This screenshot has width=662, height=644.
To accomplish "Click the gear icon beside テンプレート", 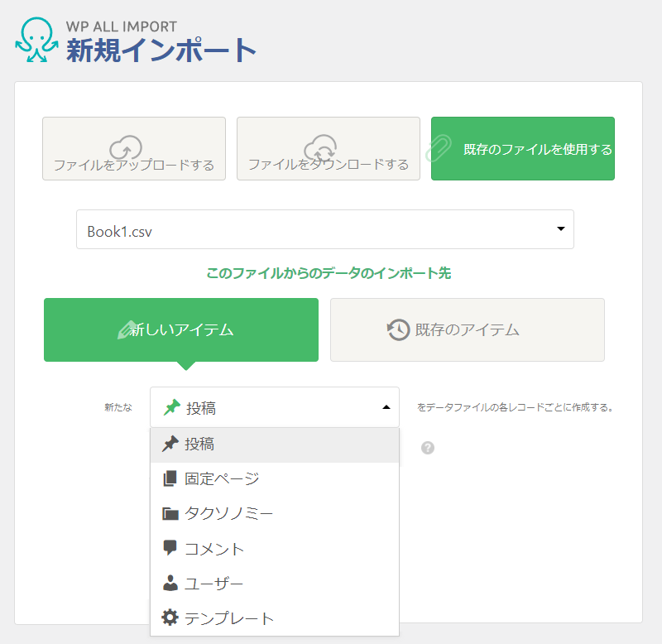I will 170,618.
